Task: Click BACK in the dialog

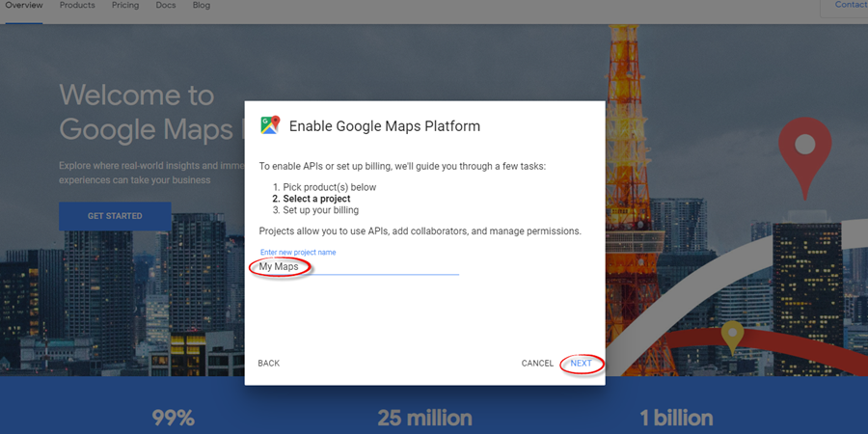Action: click(x=268, y=364)
